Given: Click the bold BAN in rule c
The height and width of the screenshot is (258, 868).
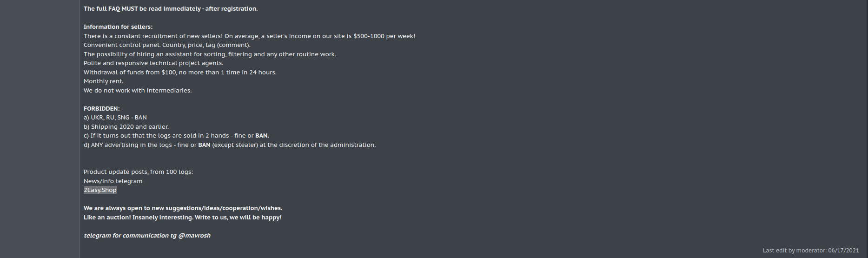Looking at the screenshot, I should click(x=262, y=136).
